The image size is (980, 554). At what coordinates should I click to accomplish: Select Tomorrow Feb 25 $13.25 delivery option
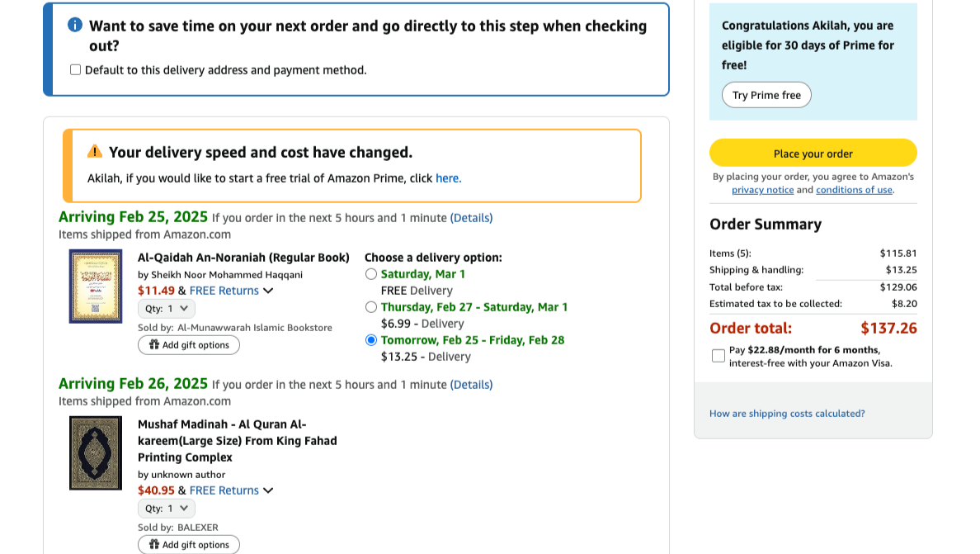click(371, 340)
